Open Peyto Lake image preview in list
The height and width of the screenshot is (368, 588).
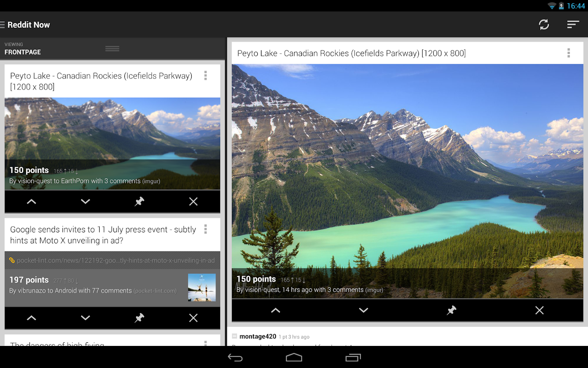point(112,144)
